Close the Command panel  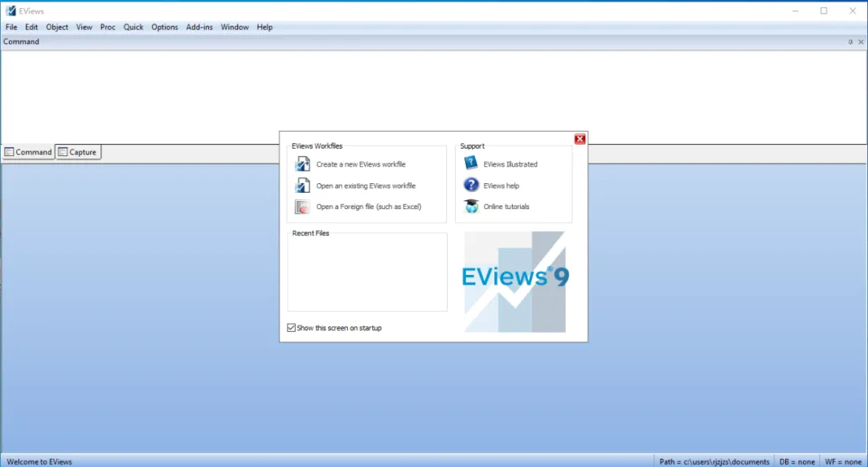(861, 42)
